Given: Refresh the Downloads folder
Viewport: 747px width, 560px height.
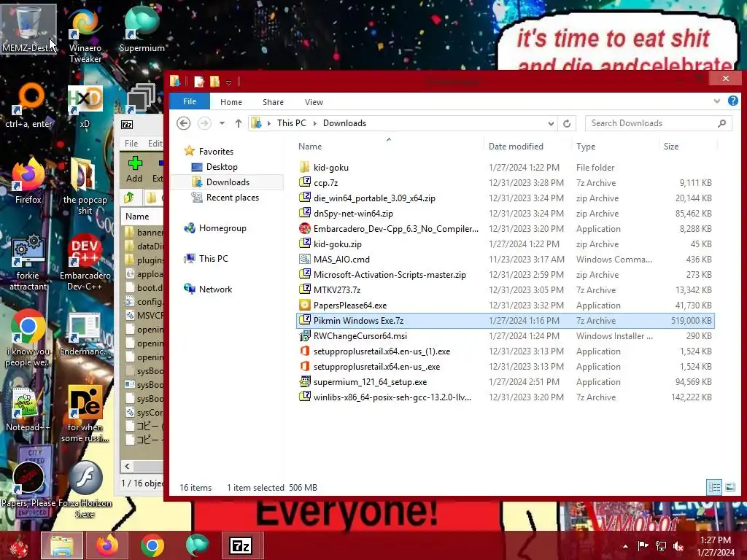Looking at the screenshot, I should (567, 123).
